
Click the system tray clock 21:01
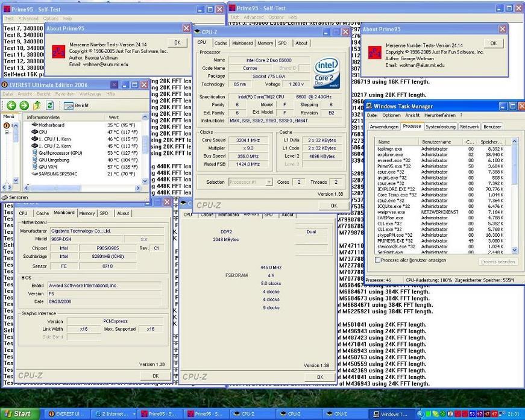point(514,414)
